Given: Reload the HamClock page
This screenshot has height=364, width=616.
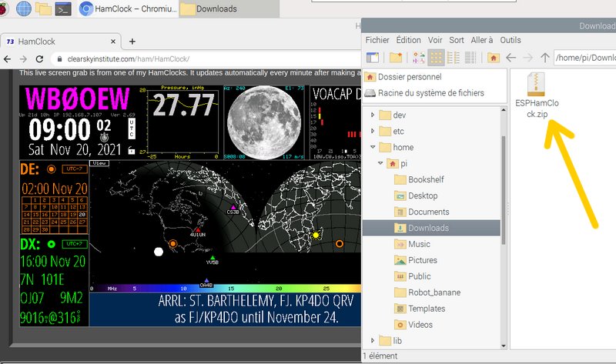Looking at the screenshot, I should pyautogui.click(x=39, y=59).
